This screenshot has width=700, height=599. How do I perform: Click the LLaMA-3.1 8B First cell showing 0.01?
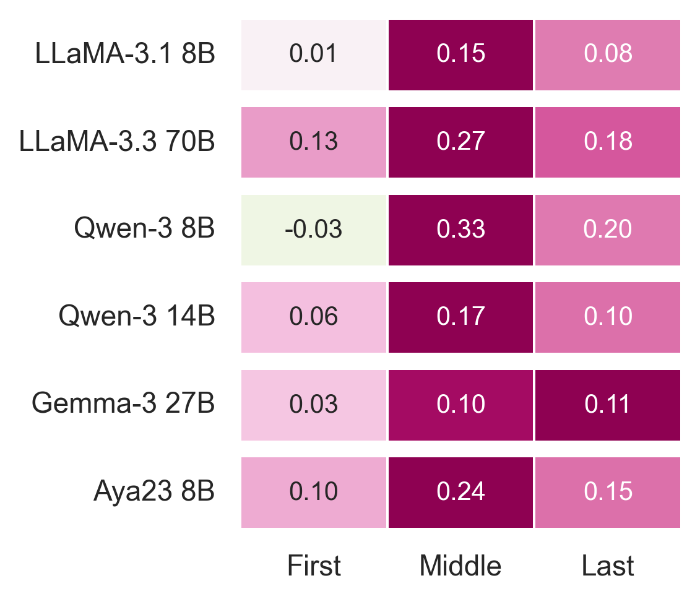point(314,54)
